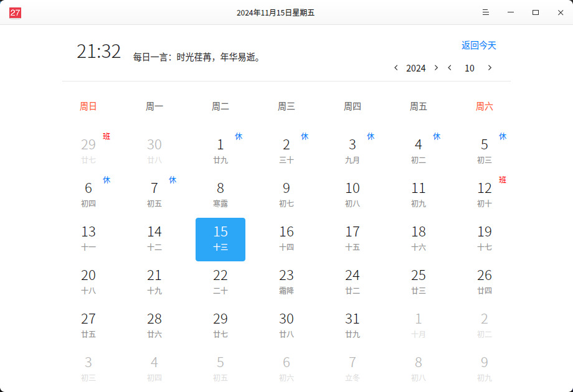Viewport: 573px width, 392px height.
Task: Close the calendar window
Action: pyautogui.click(x=561, y=12)
